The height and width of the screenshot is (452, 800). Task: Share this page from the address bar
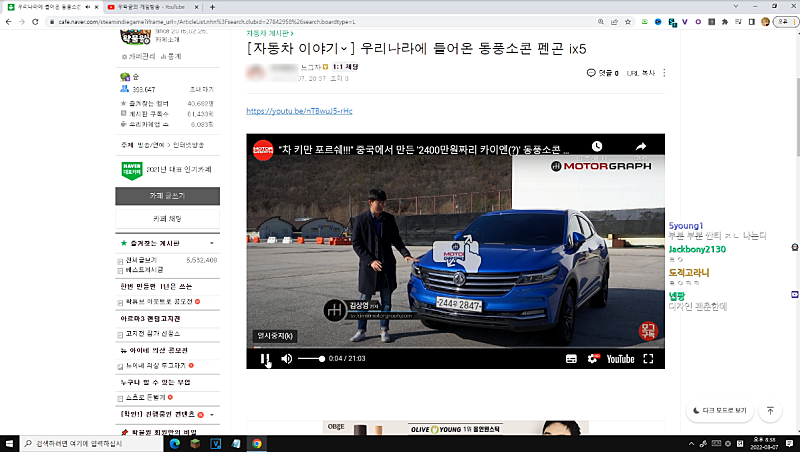point(614,22)
